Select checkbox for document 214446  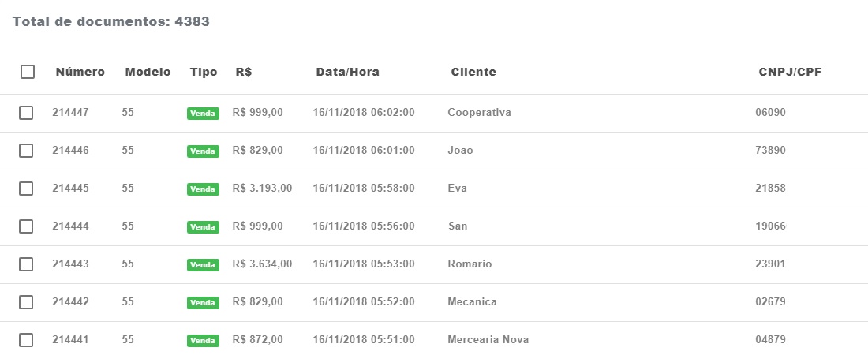click(26, 151)
